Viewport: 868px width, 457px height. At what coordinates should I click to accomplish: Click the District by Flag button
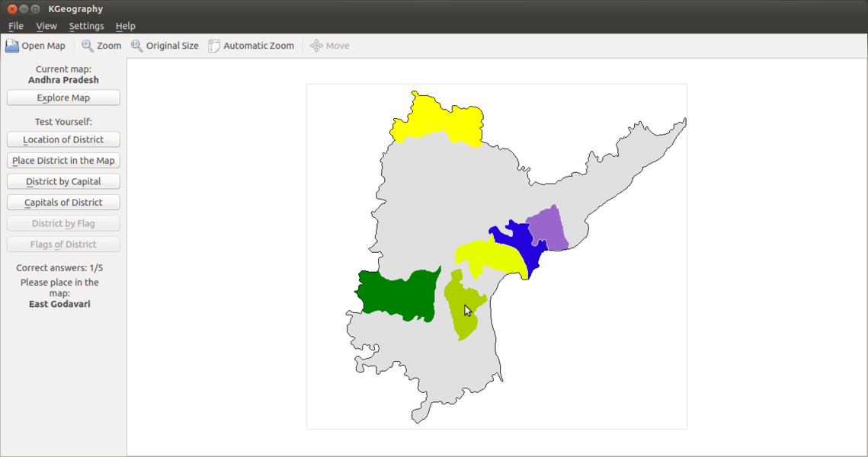pyautogui.click(x=62, y=222)
